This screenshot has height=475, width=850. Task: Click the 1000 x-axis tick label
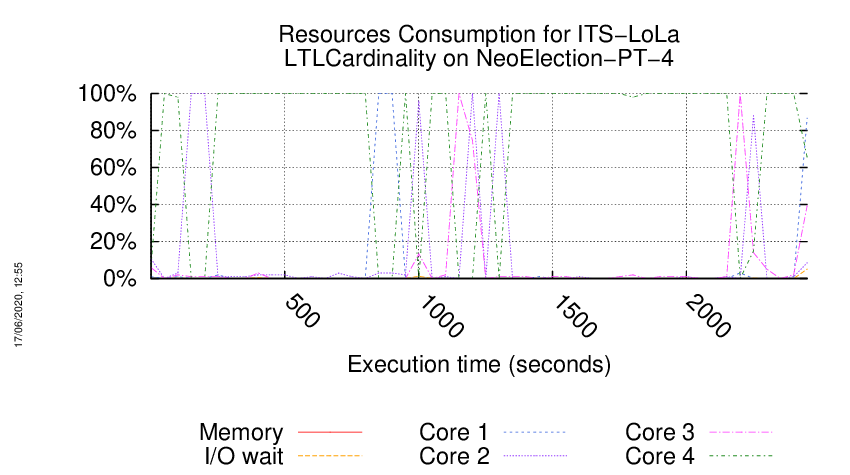442,316
